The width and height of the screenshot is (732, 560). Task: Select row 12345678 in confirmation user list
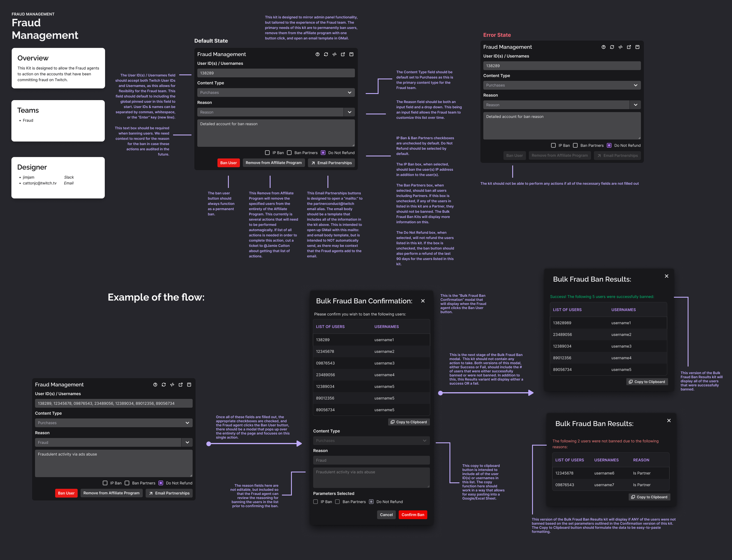371,352
